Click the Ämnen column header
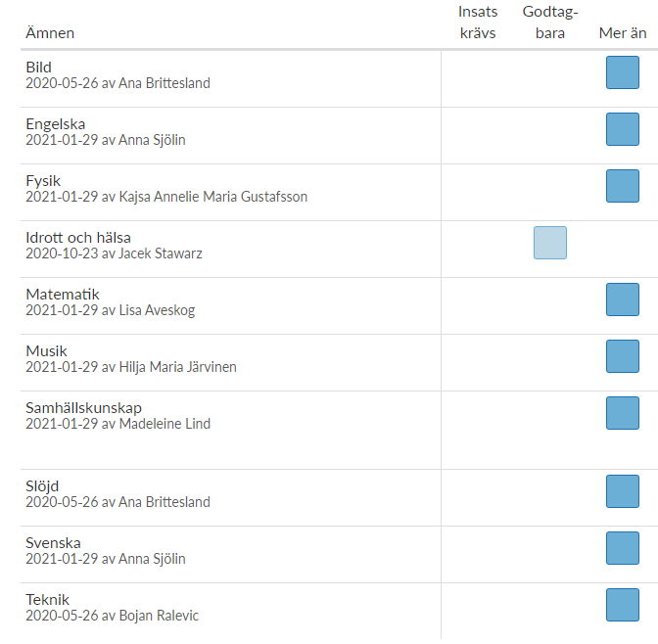This screenshot has width=658, height=644. [50, 32]
